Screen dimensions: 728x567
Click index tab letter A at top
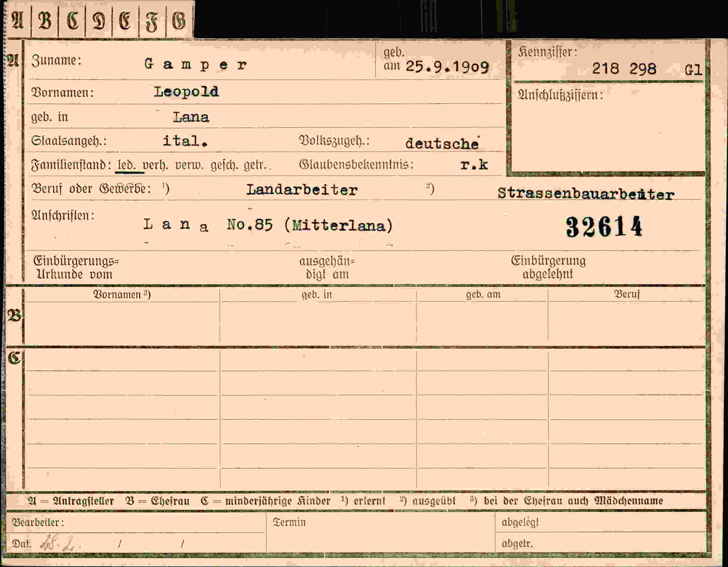tap(18, 20)
